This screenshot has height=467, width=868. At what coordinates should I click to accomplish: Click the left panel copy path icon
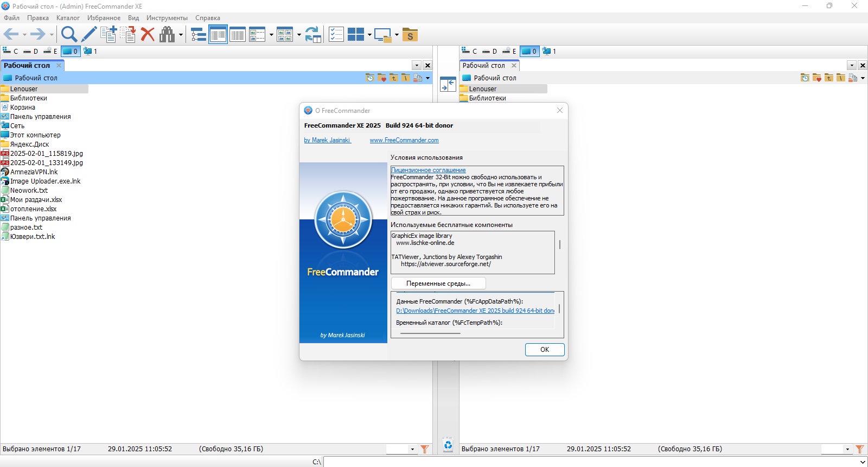coord(418,78)
